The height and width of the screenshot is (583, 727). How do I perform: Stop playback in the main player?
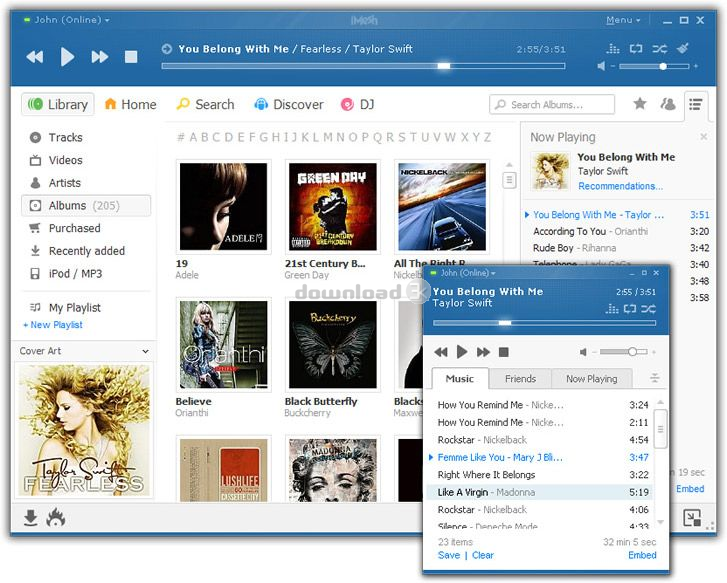click(x=131, y=57)
